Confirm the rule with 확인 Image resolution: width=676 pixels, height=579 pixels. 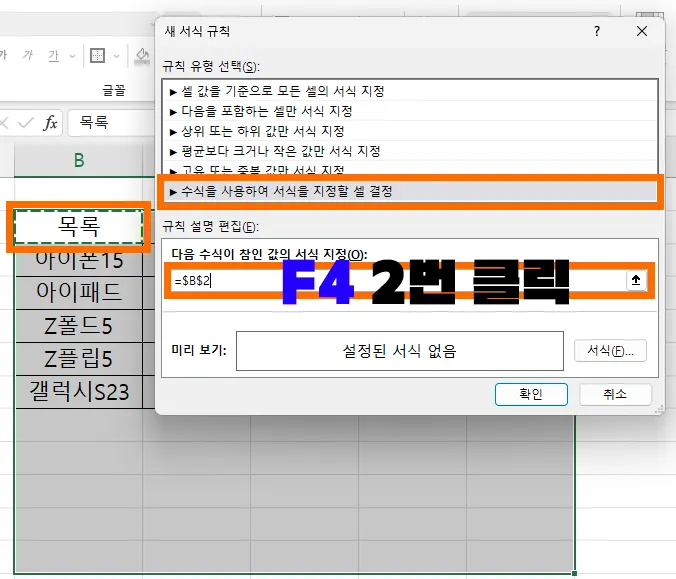(531, 394)
